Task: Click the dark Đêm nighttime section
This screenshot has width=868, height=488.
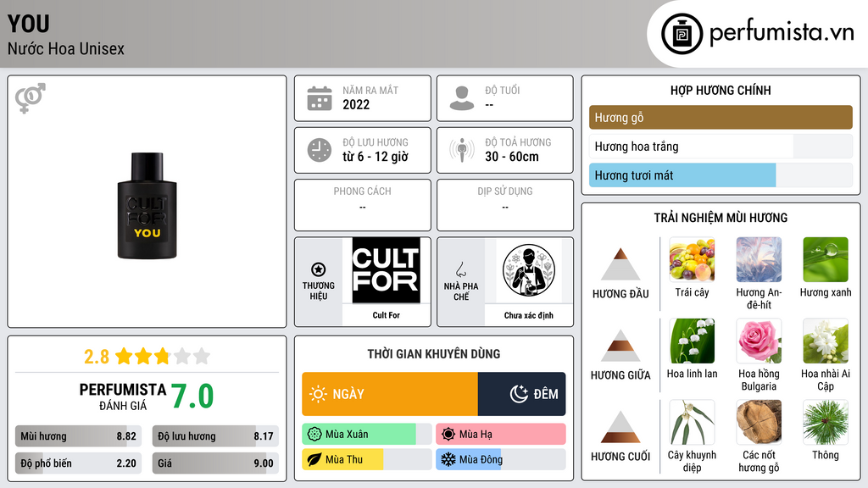Action: point(522,394)
